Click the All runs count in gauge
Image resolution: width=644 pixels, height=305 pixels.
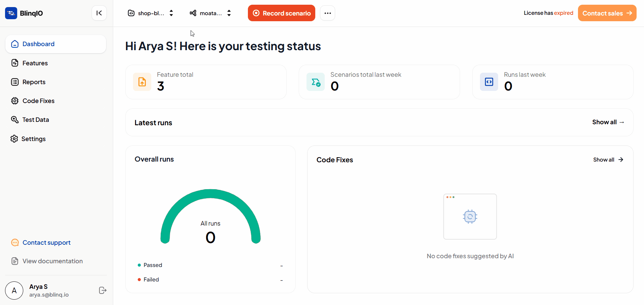pyautogui.click(x=211, y=237)
